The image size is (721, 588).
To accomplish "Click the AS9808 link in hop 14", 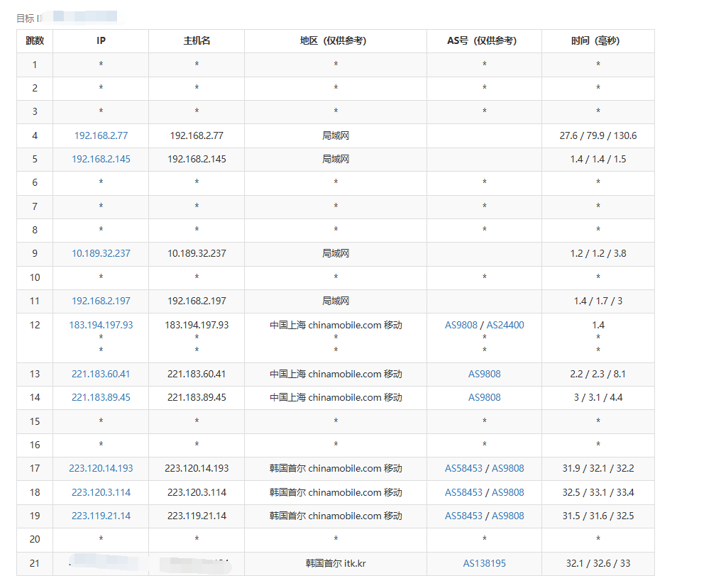I will coord(484,397).
